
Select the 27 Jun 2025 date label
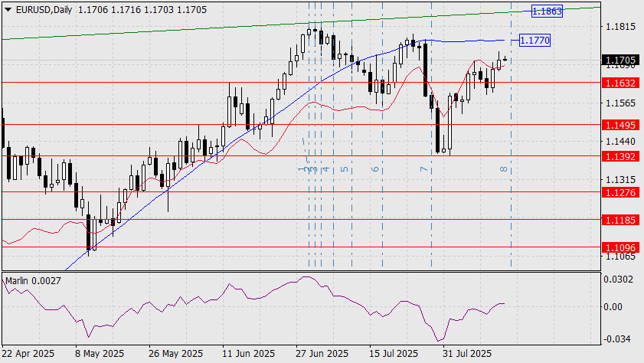322,354
